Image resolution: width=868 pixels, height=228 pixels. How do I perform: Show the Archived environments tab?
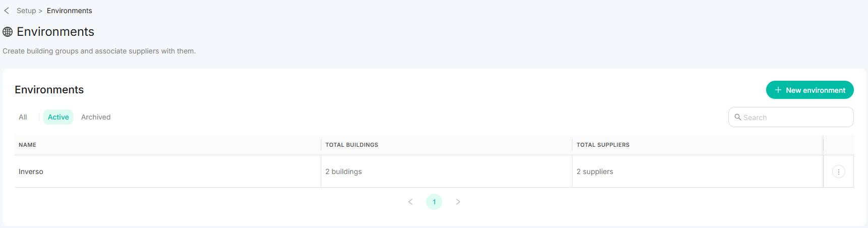tap(96, 117)
